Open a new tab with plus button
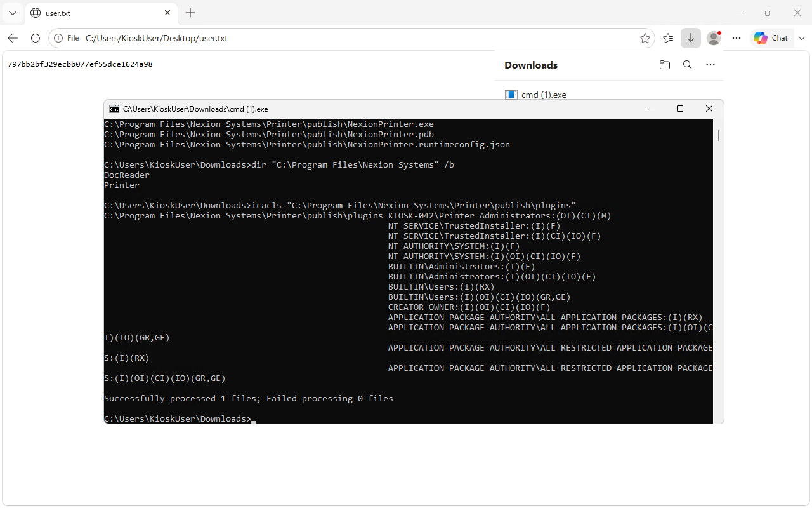812x508 pixels. click(x=190, y=13)
